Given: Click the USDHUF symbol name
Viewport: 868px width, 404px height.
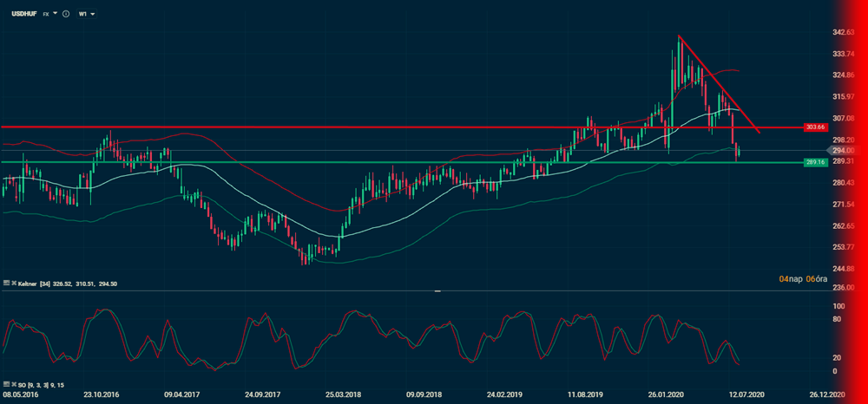Looking at the screenshot, I should tap(23, 15).
